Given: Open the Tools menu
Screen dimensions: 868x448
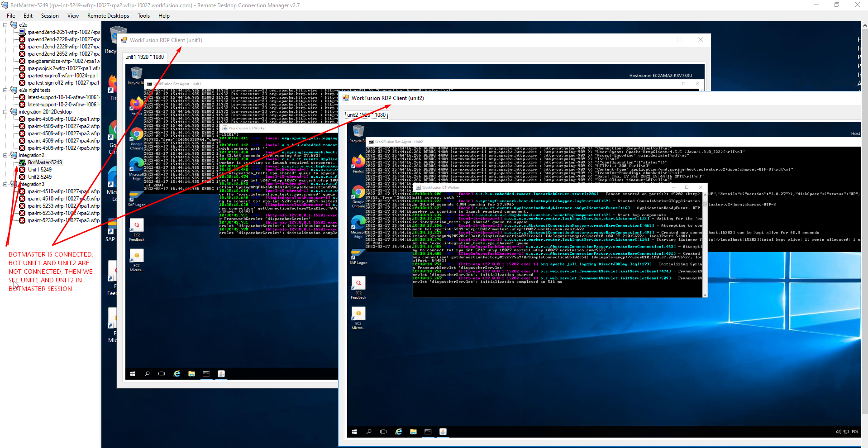Looking at the screenshot, I should coord(143,16).
